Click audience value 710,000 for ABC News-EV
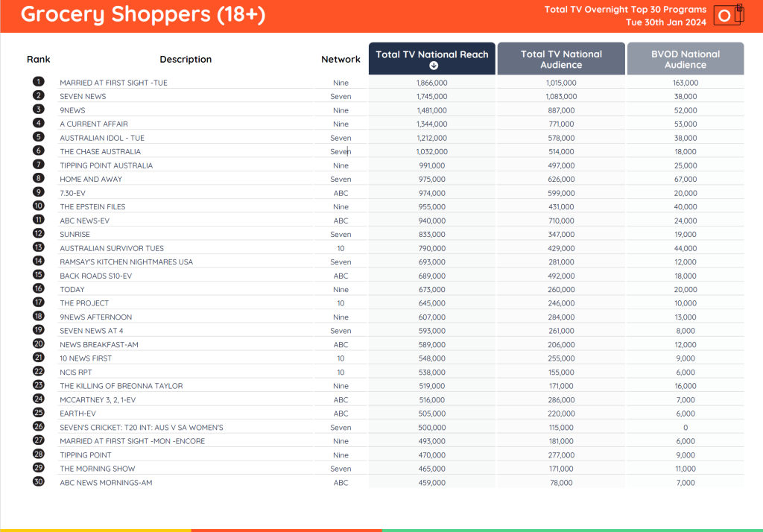763x532 pixels. pyautogui.click(x=561, y=221)
